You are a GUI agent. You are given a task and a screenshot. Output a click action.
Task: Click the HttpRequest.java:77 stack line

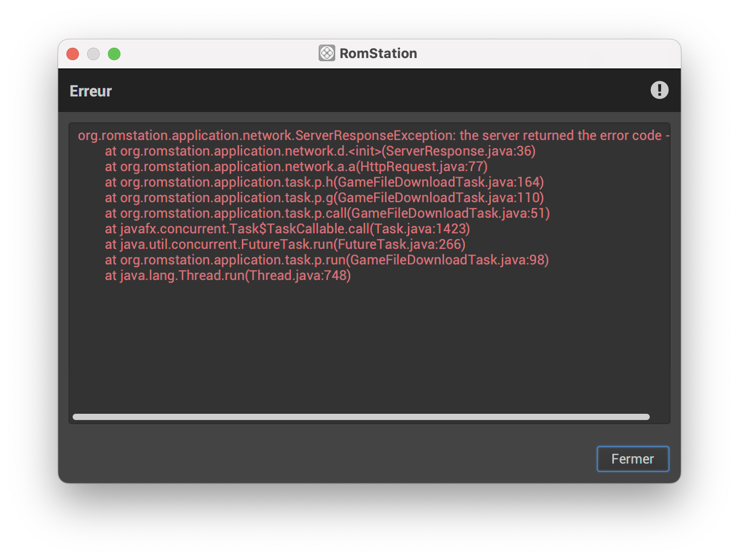[x=296, y=166]
